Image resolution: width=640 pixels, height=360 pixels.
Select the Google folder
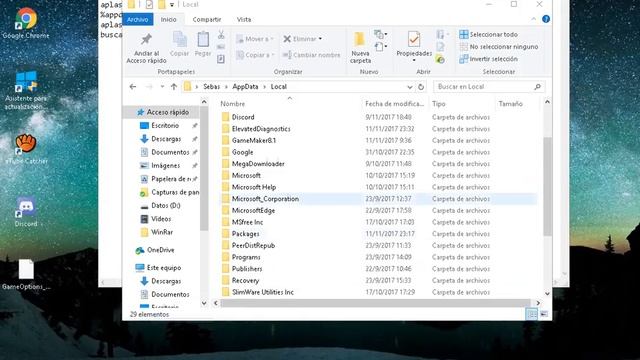point(242,152)
